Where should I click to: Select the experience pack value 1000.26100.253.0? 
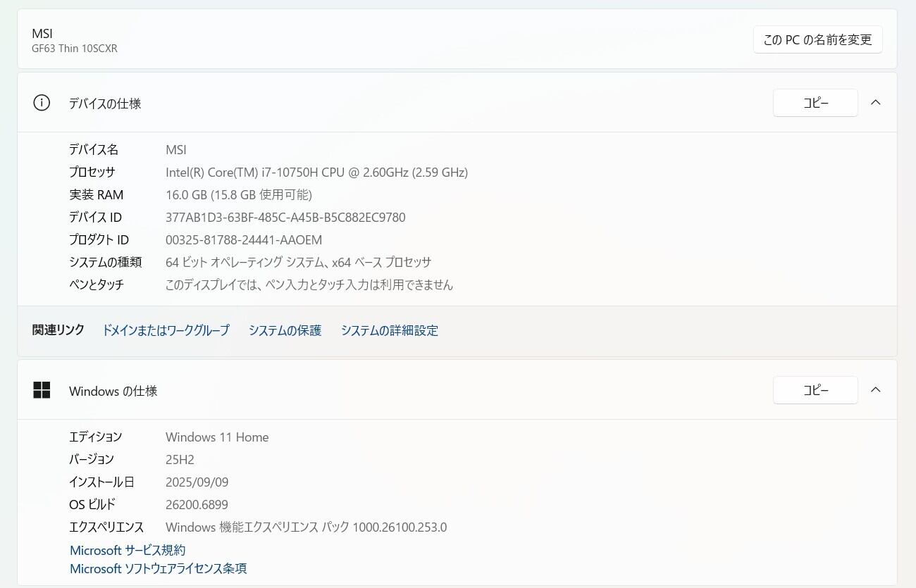point(306,527)
